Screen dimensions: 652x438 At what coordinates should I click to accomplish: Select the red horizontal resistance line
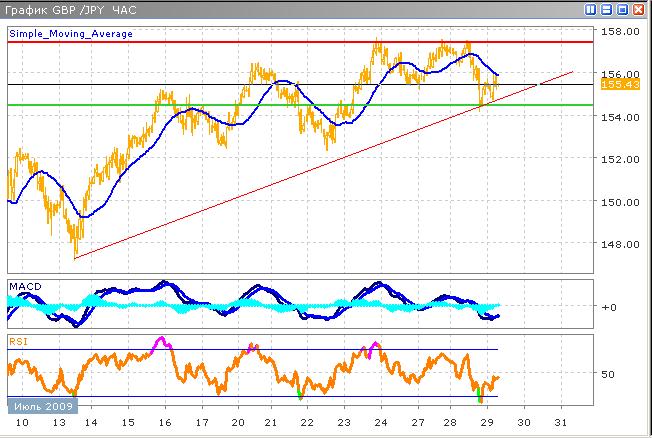300,42
